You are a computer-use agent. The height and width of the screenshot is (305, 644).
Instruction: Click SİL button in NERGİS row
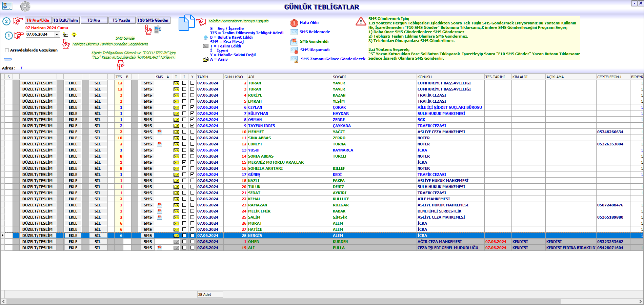pyautogui.click(x=98, y=236)
